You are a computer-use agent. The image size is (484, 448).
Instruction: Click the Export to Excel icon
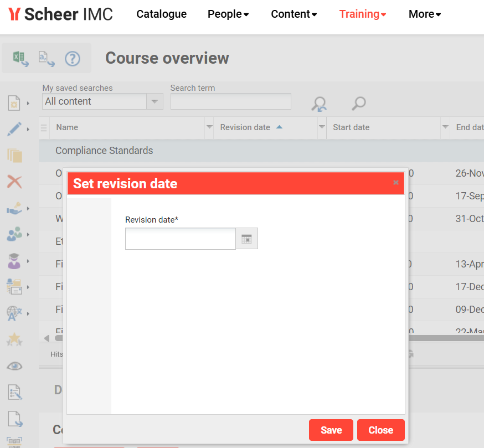[x=20, y=58]
